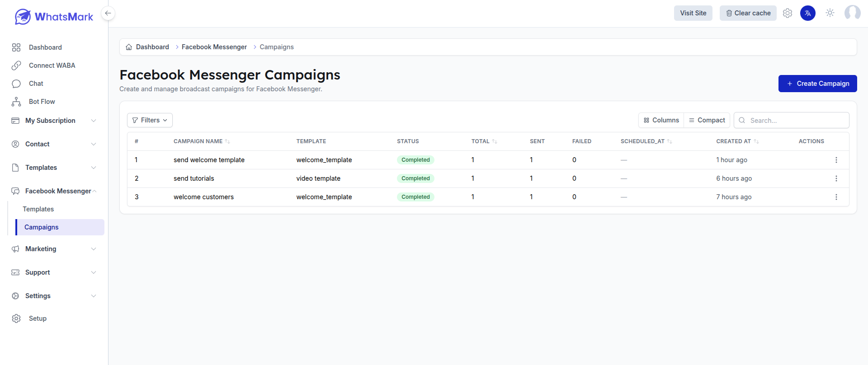Click Completed status of send tutorials row
Image resolution: width=868 pixels, height=365 pixels.
(x=415, y=178)
